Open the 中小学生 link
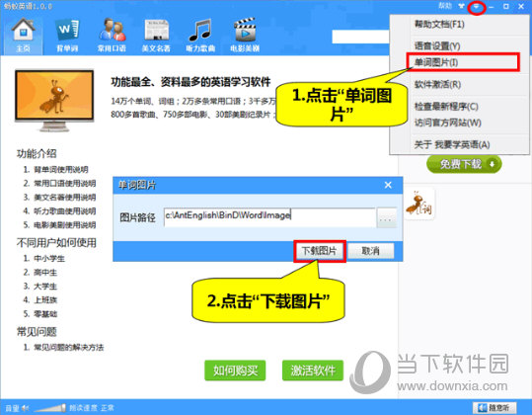Image resolution: width=532 pixels, height=415 pixels. pyautogui.click(x=49, y=259)
